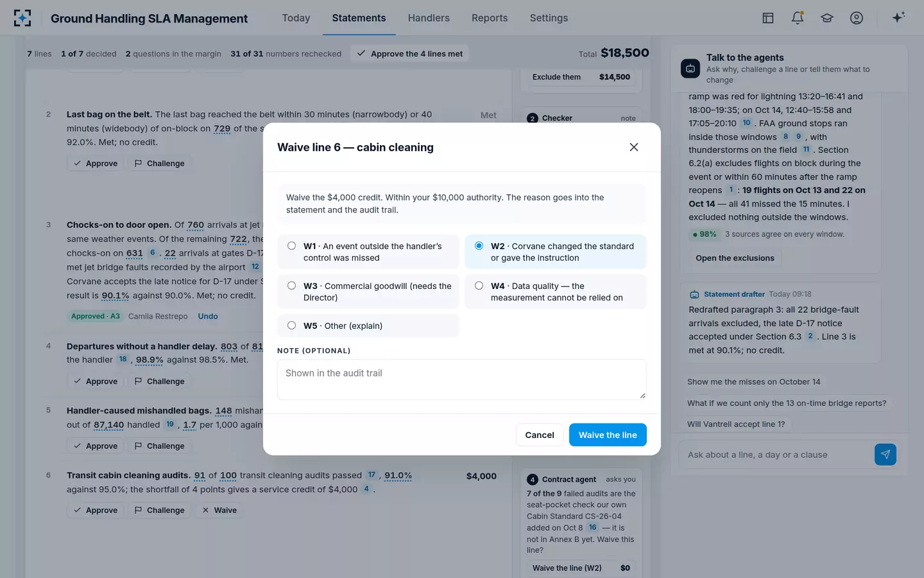Open the layout panel icon in header

coord(768,18)
